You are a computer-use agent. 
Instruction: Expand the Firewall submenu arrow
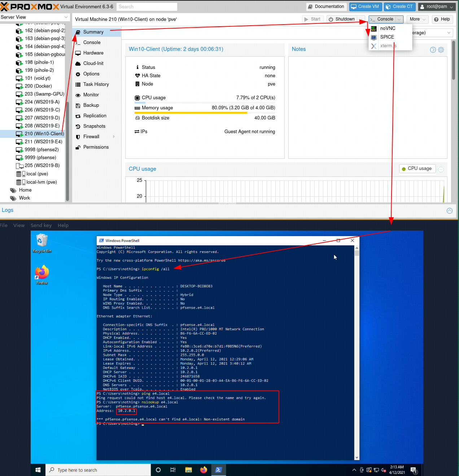tap(114, 137)
